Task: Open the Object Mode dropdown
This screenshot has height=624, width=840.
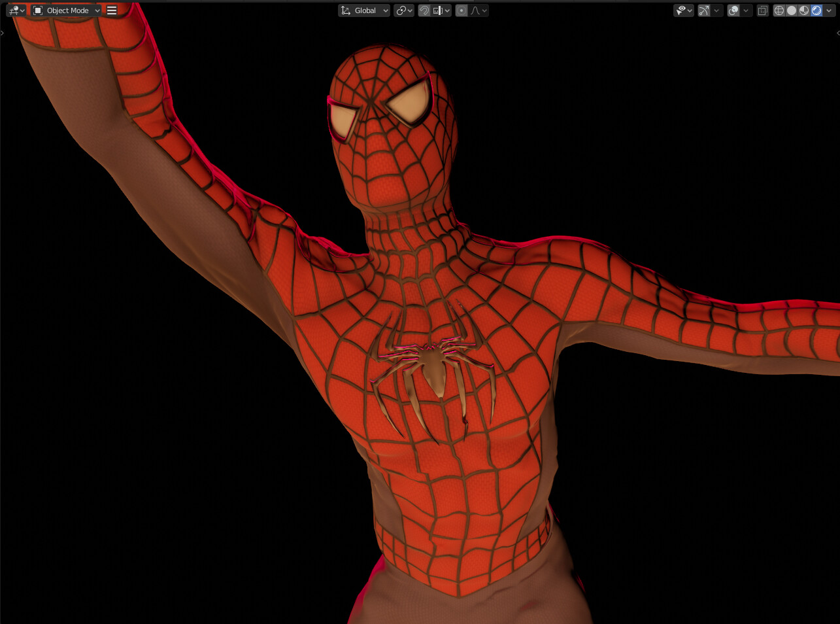Action: [x=67, y=10]
